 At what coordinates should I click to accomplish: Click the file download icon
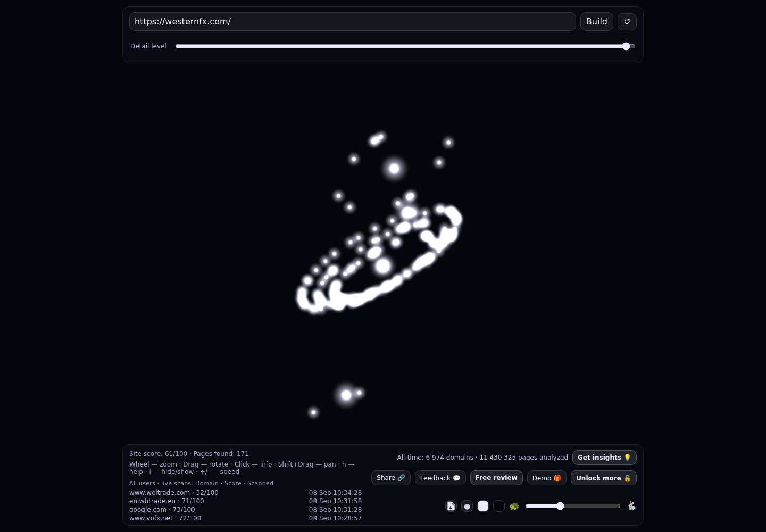coord(451,506)
